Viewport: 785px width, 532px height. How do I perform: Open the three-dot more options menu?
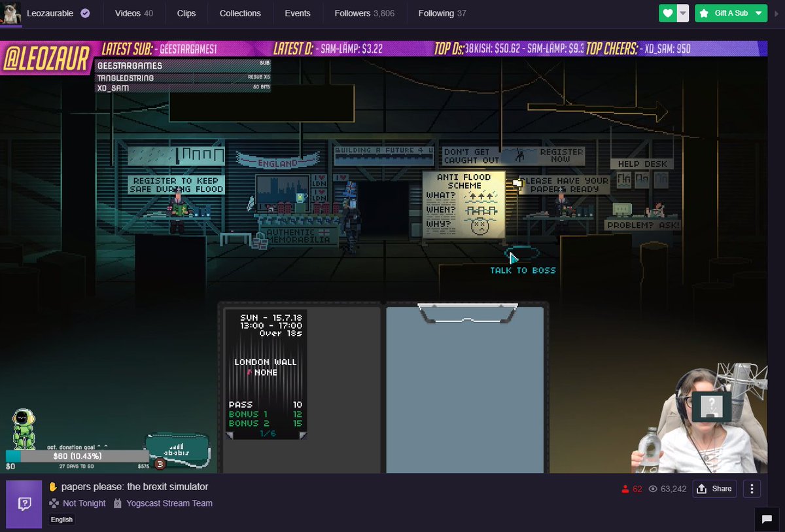coord(752,489)
